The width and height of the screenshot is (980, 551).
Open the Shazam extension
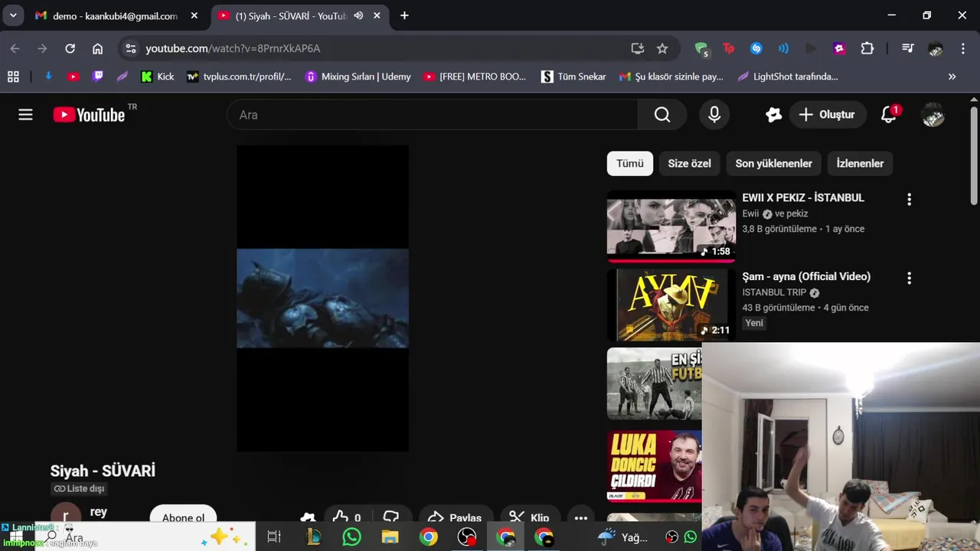click(756, 48)
